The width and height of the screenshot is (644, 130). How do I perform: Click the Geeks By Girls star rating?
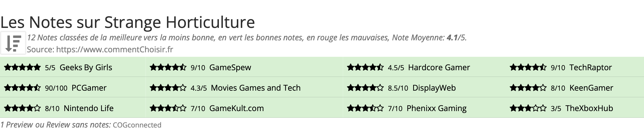click(x=22, y=67)
